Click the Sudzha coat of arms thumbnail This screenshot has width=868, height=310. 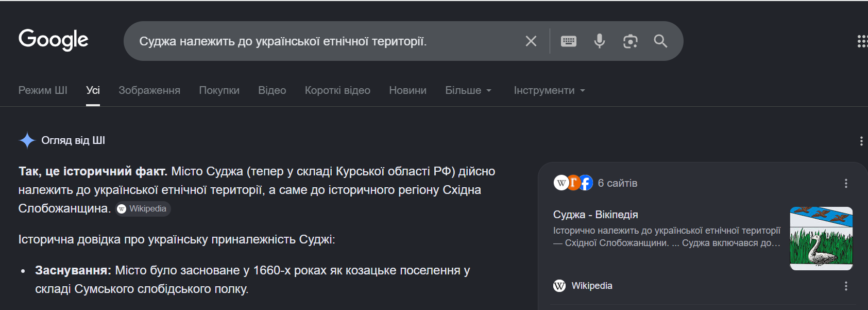pyautogui.click(x=821, y=238)
